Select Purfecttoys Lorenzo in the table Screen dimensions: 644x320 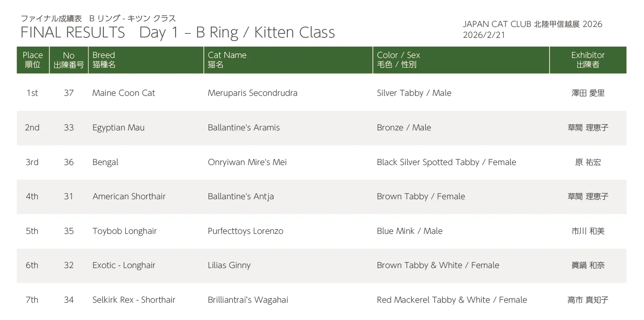pyautogui.click(x=246, y=231)
